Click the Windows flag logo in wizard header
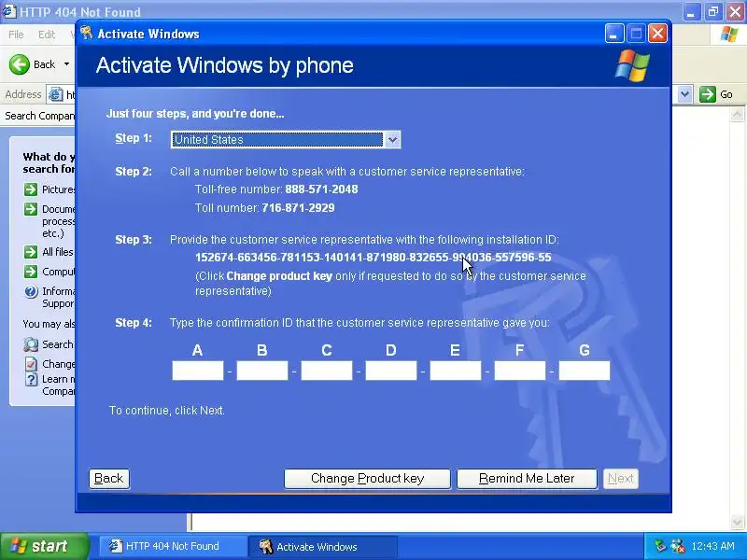Viewport: 747px width, 560px height. pyautogui.click(x=632, y=65)
